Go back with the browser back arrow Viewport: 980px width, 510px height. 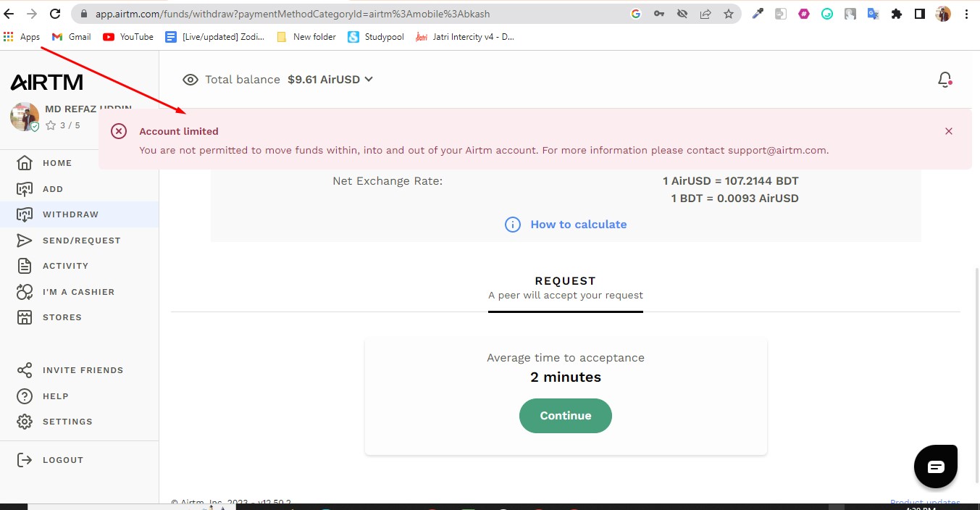(x=10, y=14)
